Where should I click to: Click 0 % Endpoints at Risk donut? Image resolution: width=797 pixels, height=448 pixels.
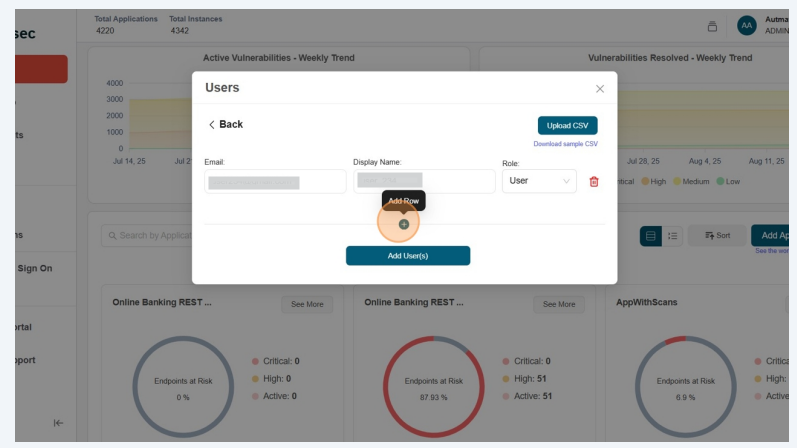[183, 387]
